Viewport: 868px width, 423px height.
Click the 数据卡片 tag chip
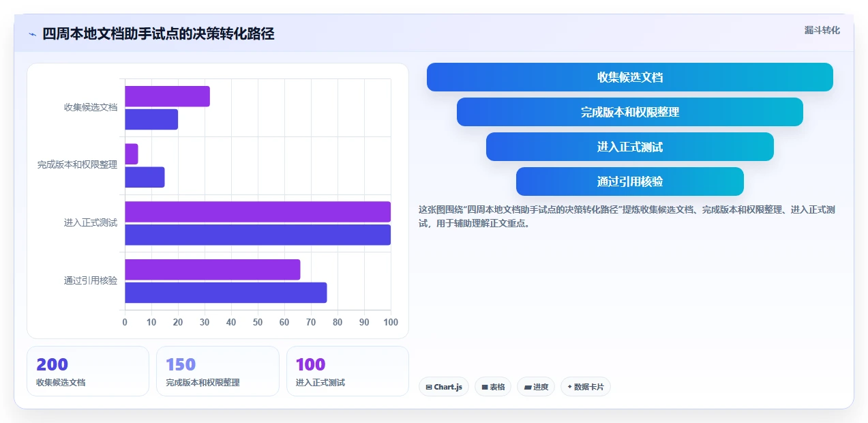pos(586,387)
